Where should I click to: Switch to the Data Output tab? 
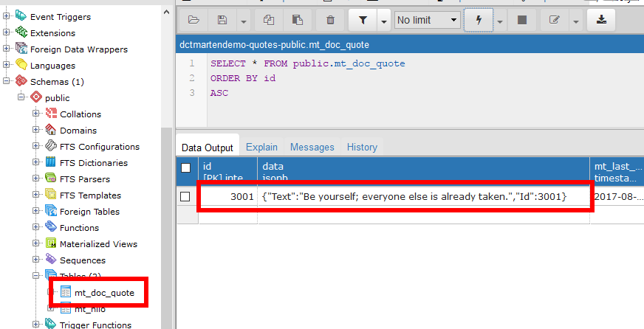[208, 148]
